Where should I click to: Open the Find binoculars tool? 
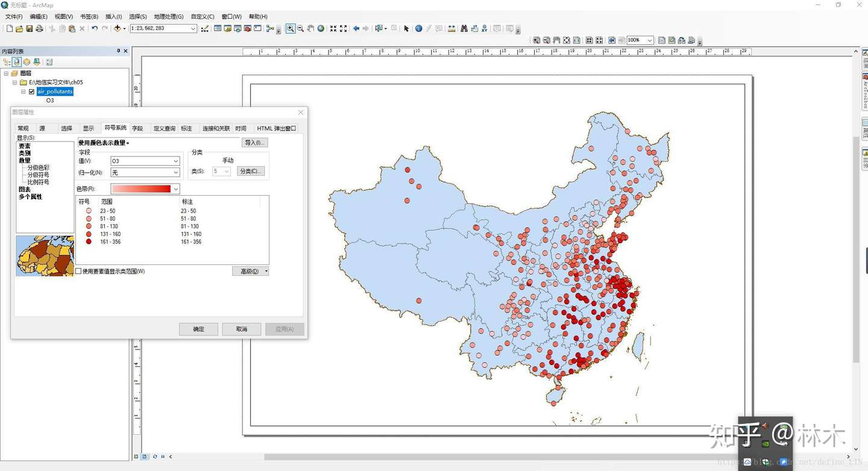[464, 28]
